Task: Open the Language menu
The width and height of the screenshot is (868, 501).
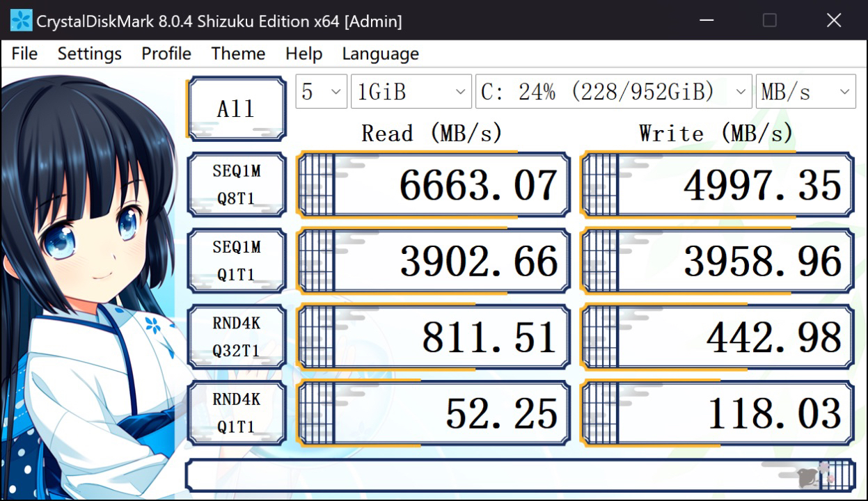Action: click(380, 54)
